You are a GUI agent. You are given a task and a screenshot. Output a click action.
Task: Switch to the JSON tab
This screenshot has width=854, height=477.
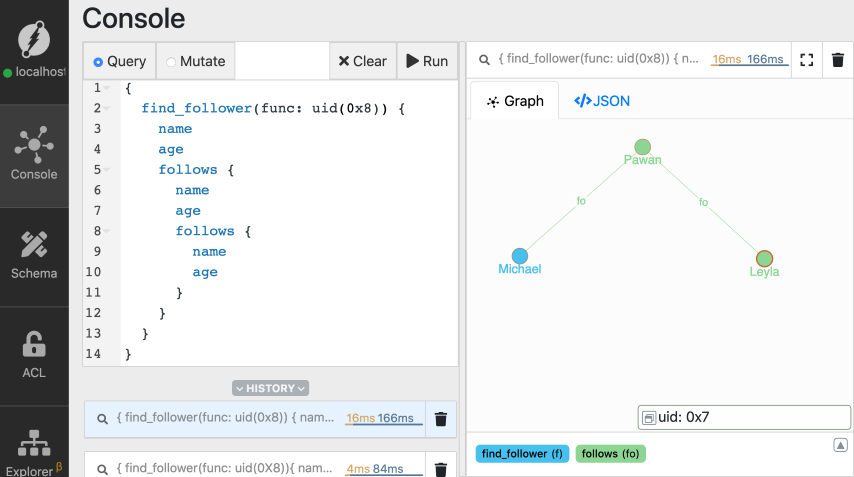(x=602, y=101)
